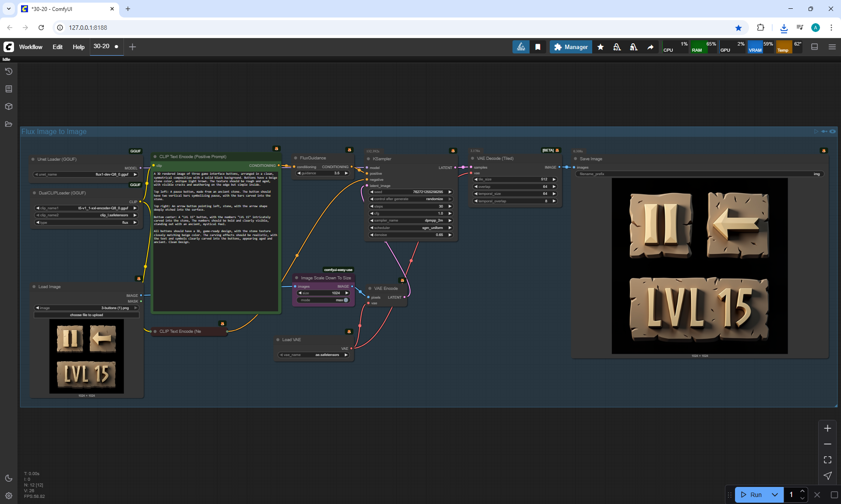Open the queue history sidebar icon
Image resolution: width=841 pixels, height=504 pixels.
point(8,71)
